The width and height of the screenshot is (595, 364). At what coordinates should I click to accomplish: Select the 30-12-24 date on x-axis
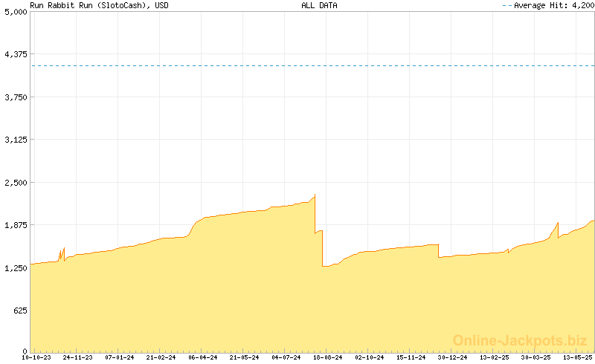tap(453, 357)
